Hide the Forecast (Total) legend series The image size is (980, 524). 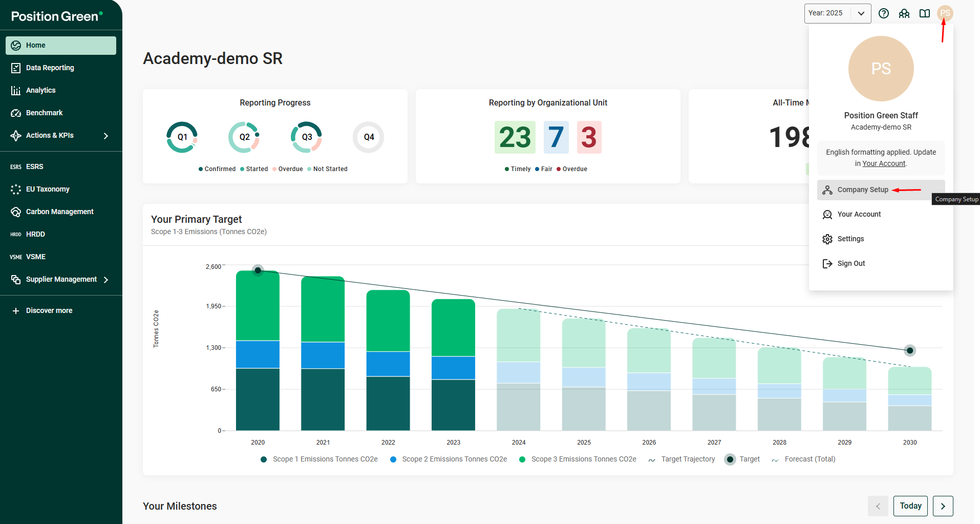[x=809, y=459]
